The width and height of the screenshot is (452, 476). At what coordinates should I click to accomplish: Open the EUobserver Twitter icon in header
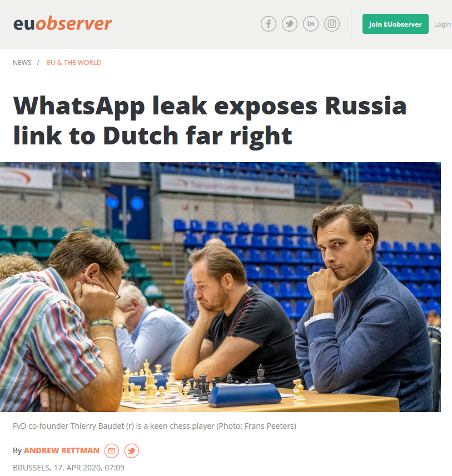pos(289,24)
